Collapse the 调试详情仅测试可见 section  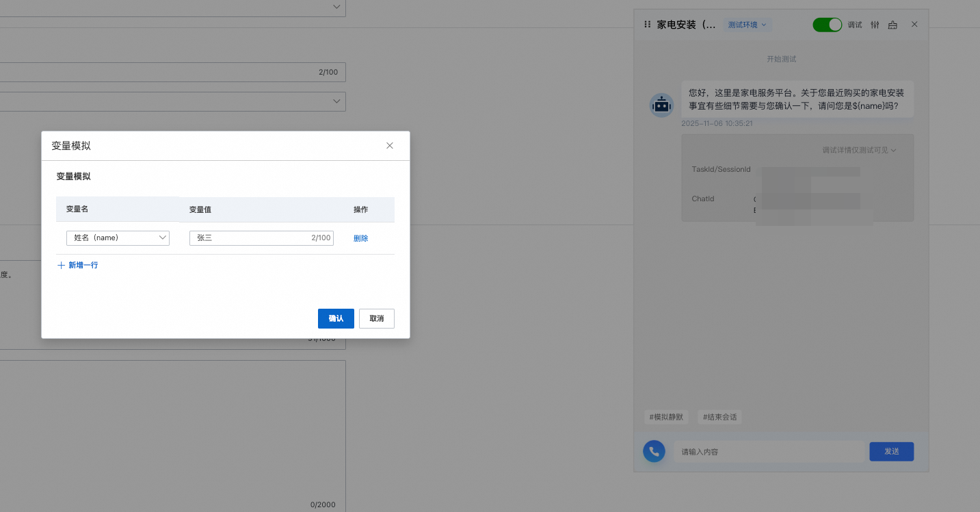859,150
